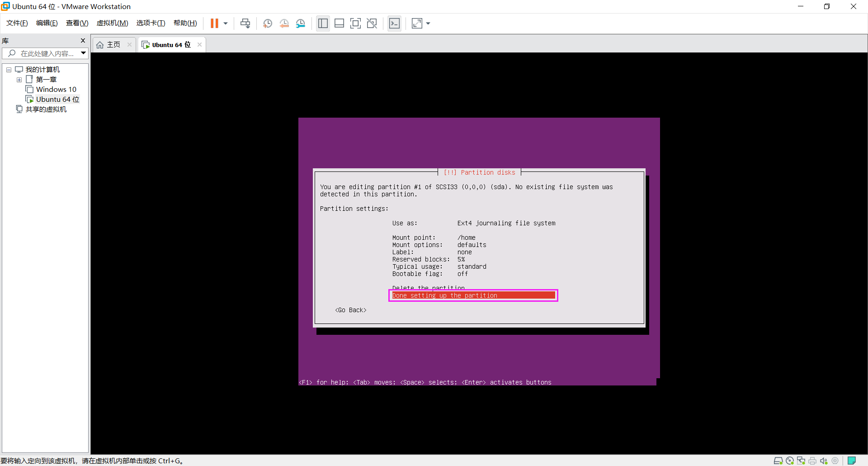Viewport: 868px width, 466px height.
Task: Select Windows 10 virtual machine
Action: click(x=56, y=90)
